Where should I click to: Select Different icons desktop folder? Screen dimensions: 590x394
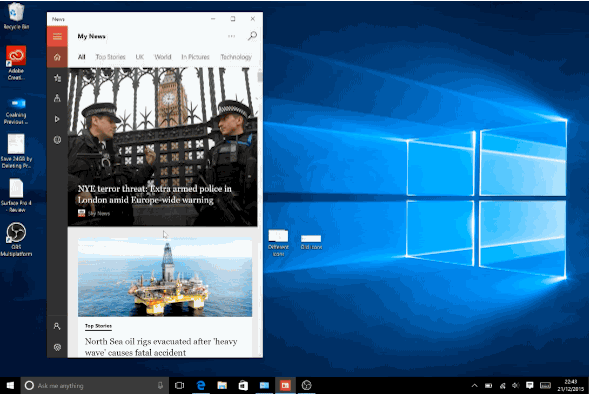pos(278,243)
